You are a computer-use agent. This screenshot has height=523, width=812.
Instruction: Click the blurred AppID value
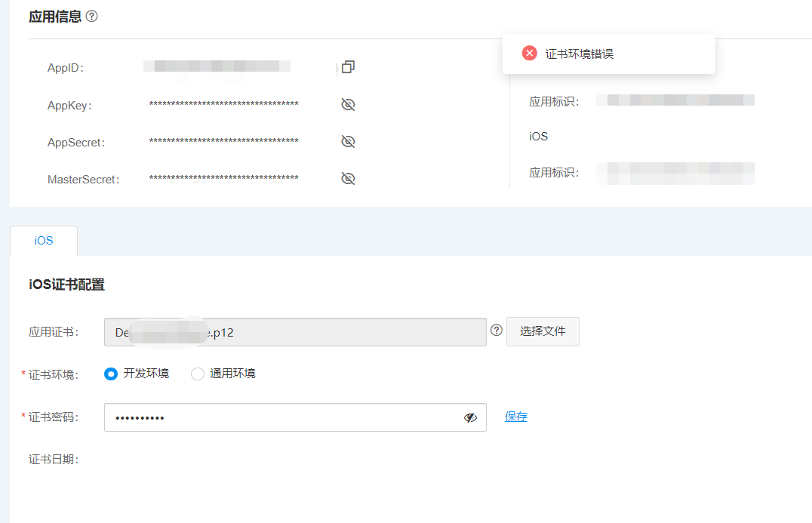point(217,67)
